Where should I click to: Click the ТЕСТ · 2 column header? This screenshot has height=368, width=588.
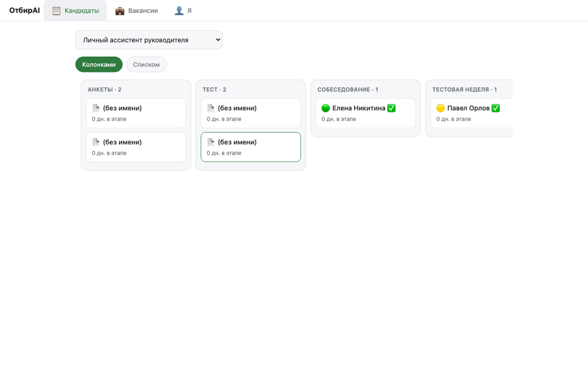coord(214,90)
